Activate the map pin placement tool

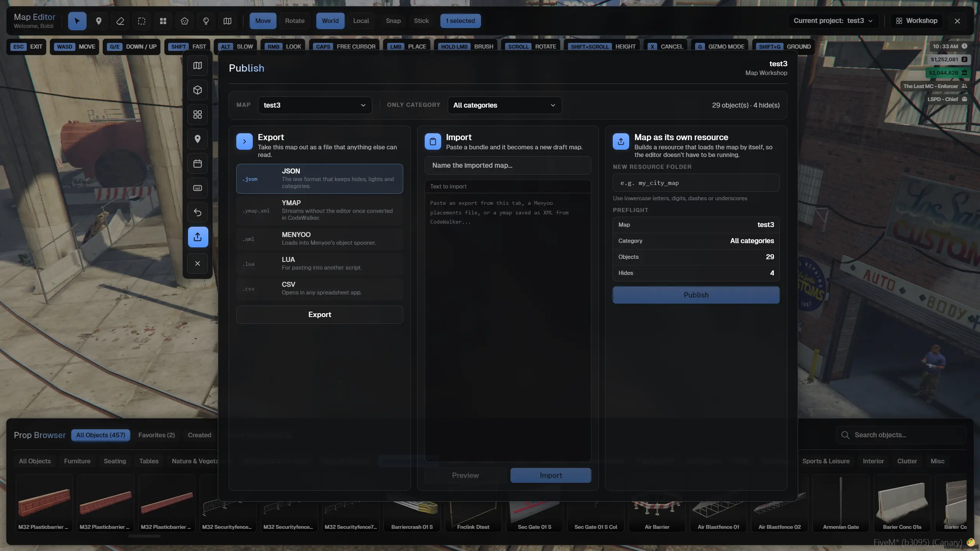pos(98,21)
